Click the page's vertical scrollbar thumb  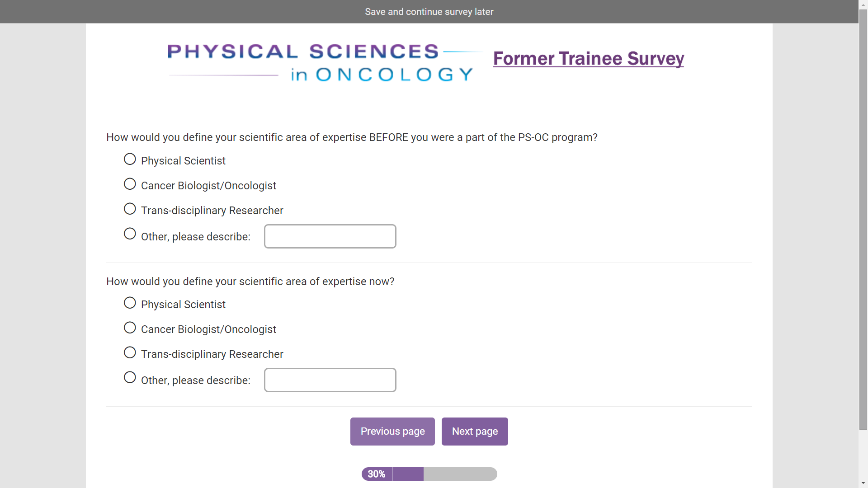point(863,217)
